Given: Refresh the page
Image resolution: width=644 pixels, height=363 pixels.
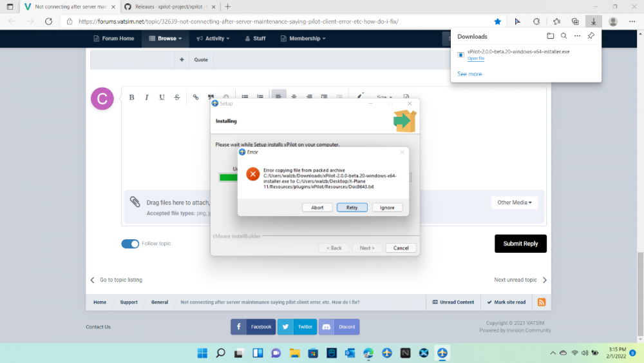Looking at the screenshot, I should pos(48,21).
